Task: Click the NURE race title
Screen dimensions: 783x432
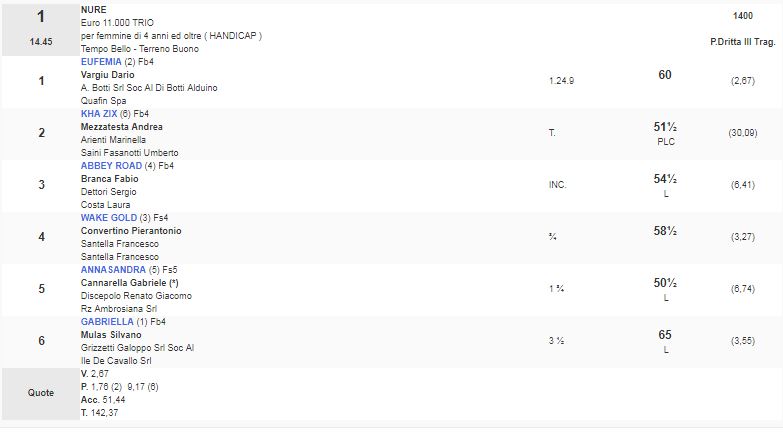Action: 92,9
